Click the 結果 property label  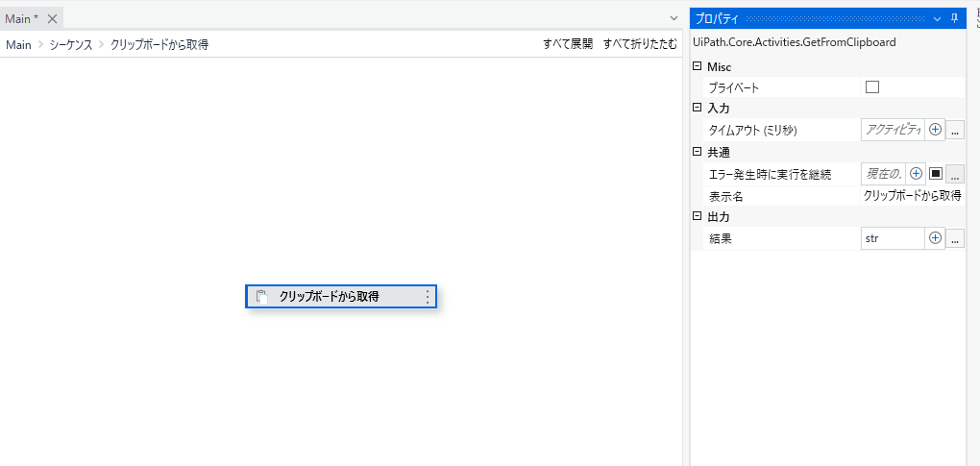720,238
